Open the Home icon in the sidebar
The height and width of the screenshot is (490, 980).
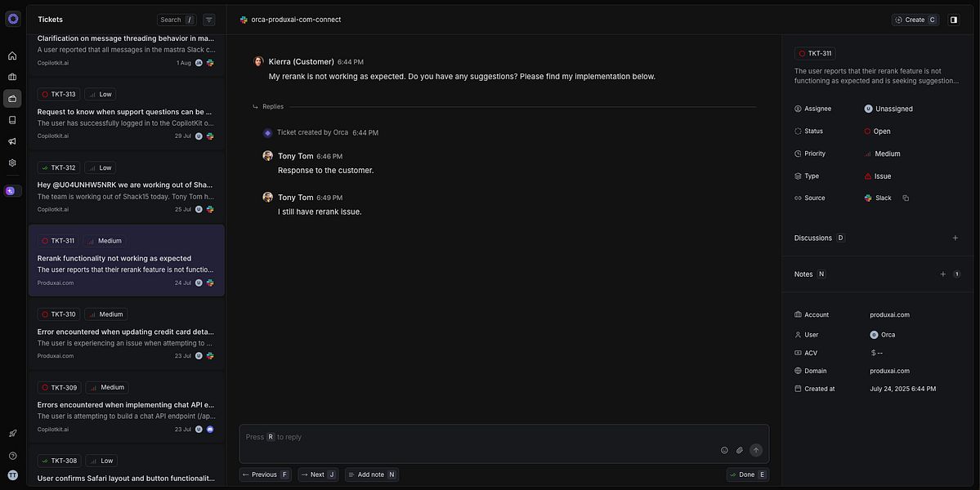(11, 55)
